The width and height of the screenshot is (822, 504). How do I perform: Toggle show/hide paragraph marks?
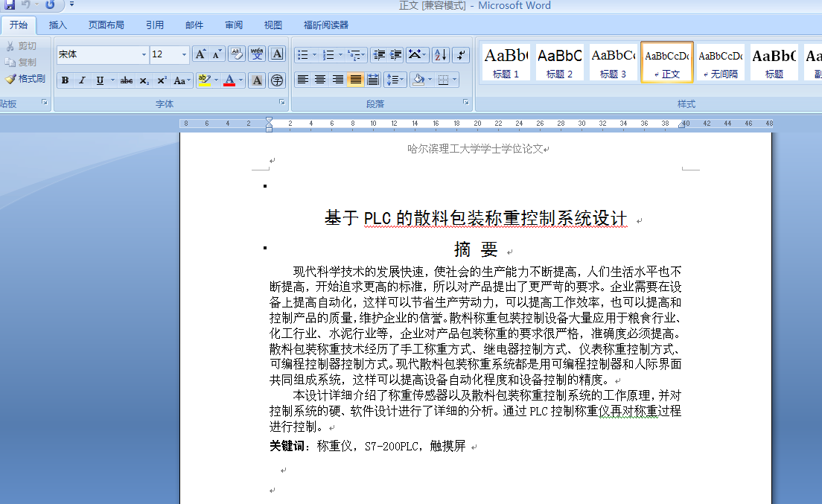tap(461, 54)
